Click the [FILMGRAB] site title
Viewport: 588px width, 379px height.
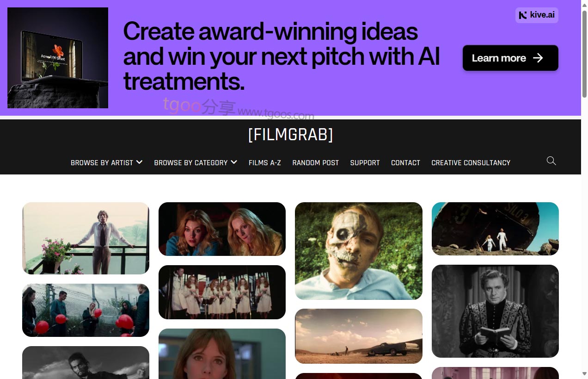click(290, 135)
